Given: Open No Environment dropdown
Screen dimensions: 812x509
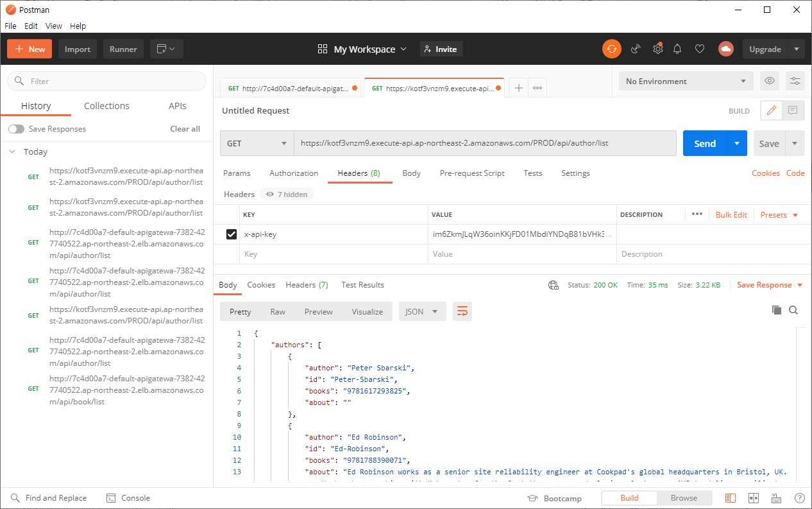Looking at the screenshot, I should point(686,81).
